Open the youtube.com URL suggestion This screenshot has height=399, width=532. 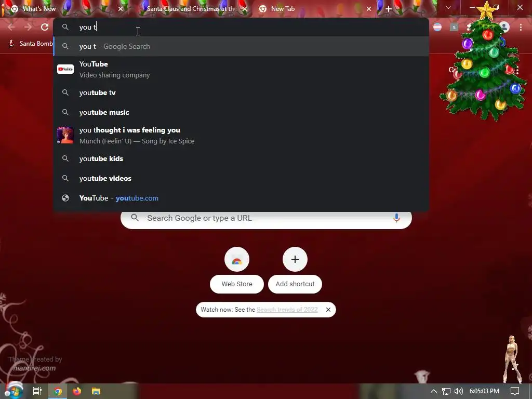pyautogui.click(x=241, y=198)
